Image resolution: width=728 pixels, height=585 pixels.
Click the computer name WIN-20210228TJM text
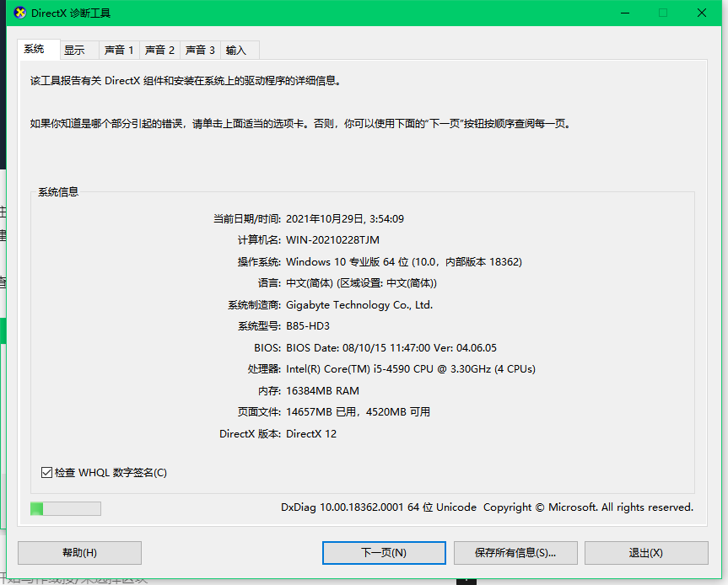[x=332, y=240]
